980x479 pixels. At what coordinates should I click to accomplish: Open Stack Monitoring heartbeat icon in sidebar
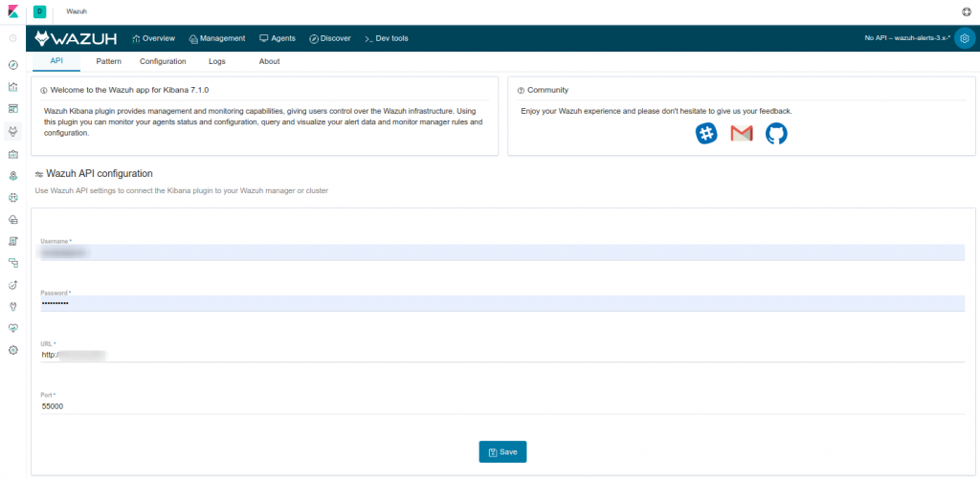(13, 328)
